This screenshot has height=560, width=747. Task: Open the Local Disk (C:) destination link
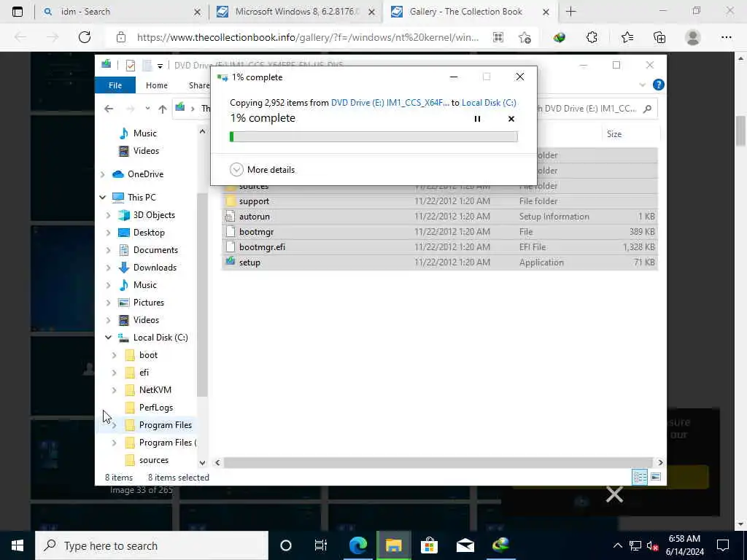(x=489, y=102)
